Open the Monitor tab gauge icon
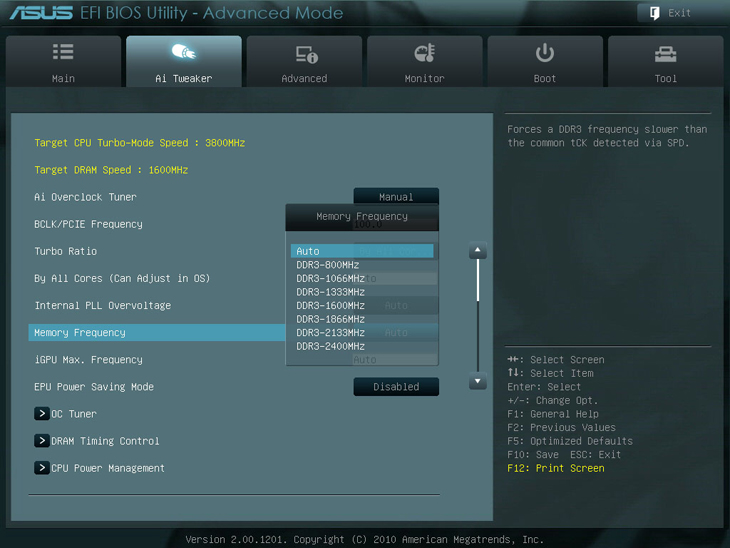This screenshot has height=548, width=730. 424,53
